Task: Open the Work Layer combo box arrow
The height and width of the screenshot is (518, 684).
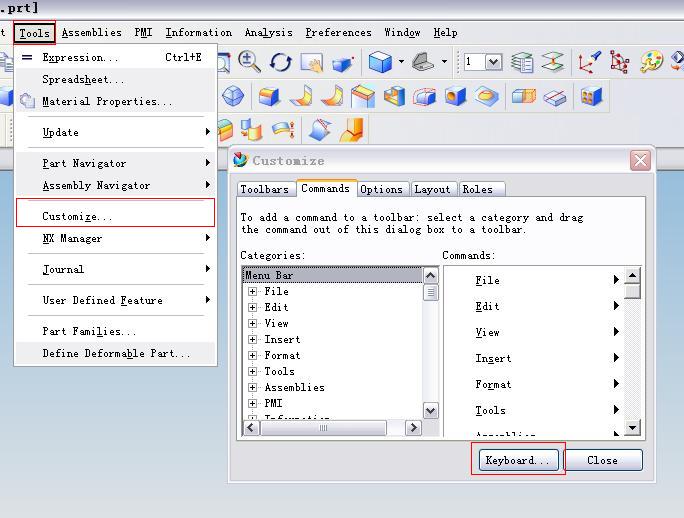Action: 493,62
